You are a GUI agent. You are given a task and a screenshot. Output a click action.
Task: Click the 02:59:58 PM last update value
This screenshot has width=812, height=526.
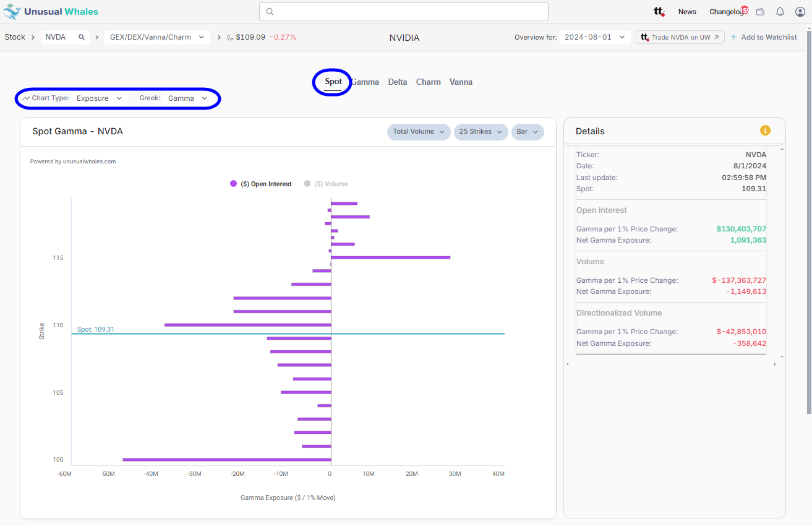743,178
